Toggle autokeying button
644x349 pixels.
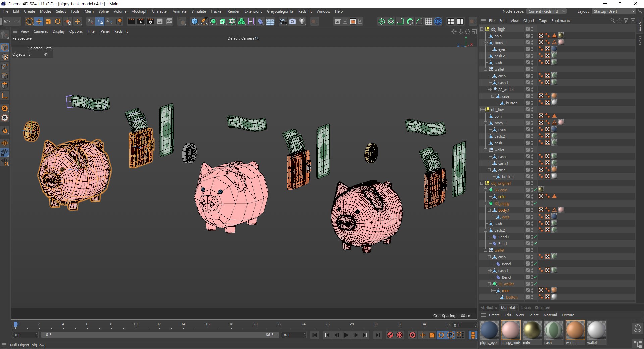400,335
